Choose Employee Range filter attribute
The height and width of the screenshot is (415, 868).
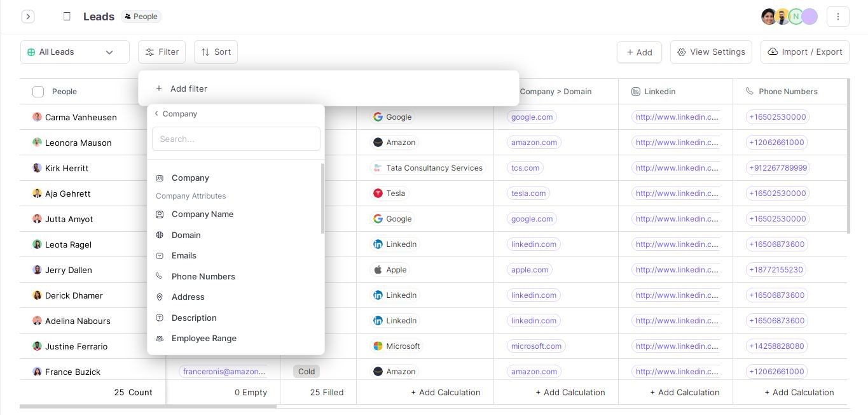[203, 338]
